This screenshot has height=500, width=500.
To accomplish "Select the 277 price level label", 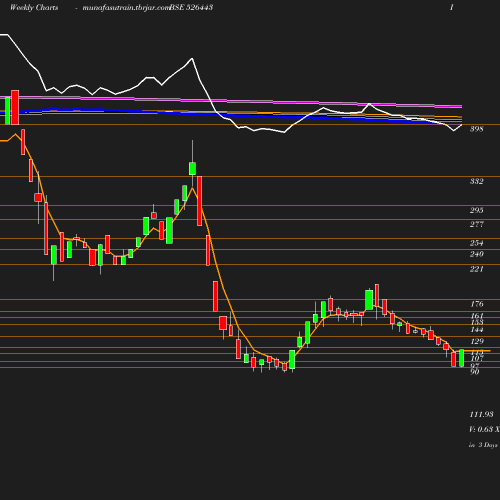I will point(477,224).
